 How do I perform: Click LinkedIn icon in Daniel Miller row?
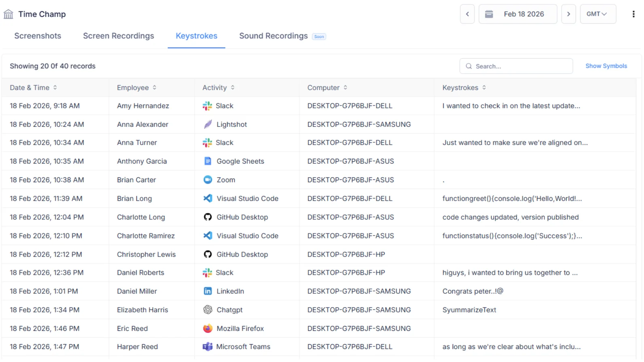click(208, 291)
